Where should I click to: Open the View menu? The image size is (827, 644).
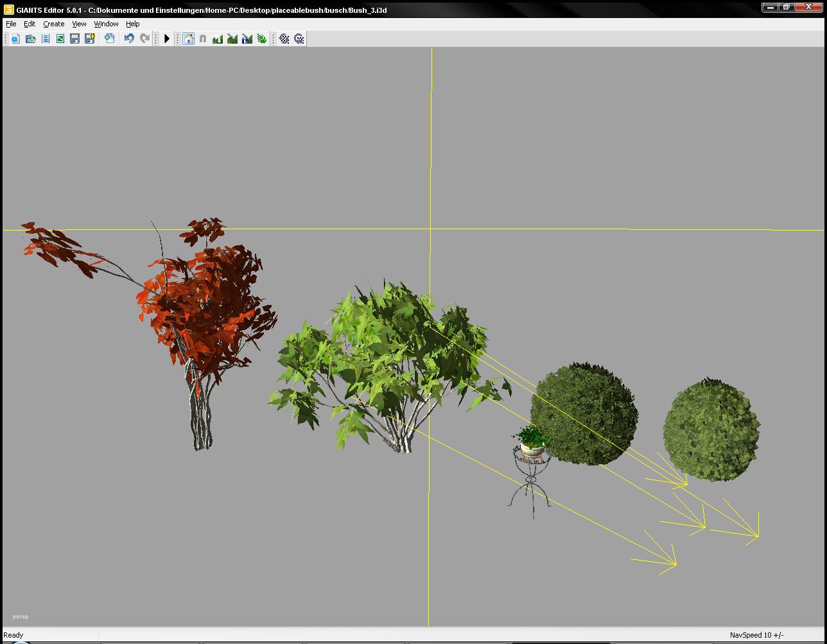point(79,24)
